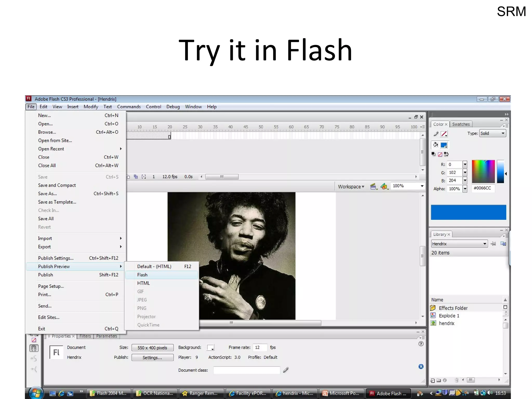Switch to the Parameters tab
This screenshot has height=399, width=532.
107,336
